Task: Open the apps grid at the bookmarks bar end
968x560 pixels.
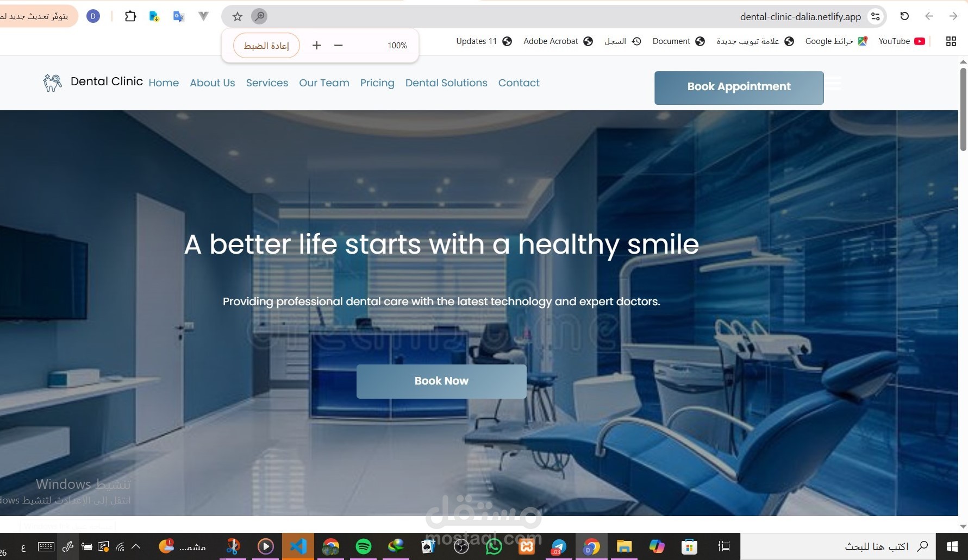Action: click(951, 41)
